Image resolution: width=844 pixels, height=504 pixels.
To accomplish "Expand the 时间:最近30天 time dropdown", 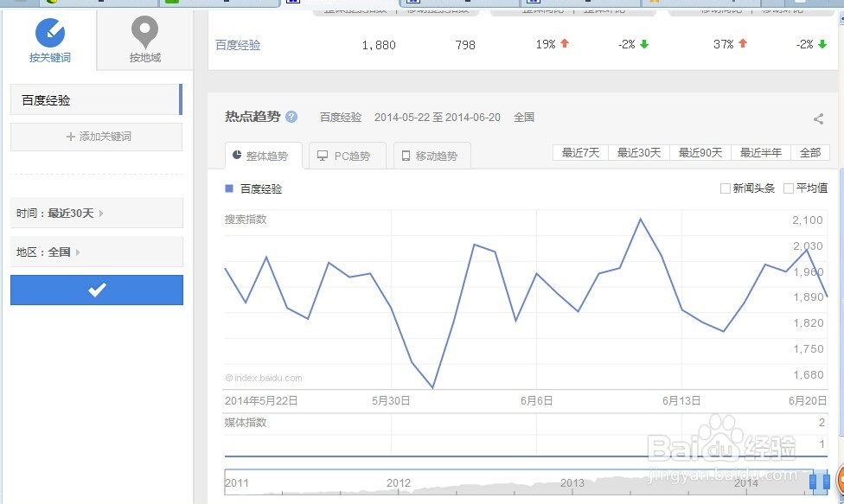I will pos(96,213).
